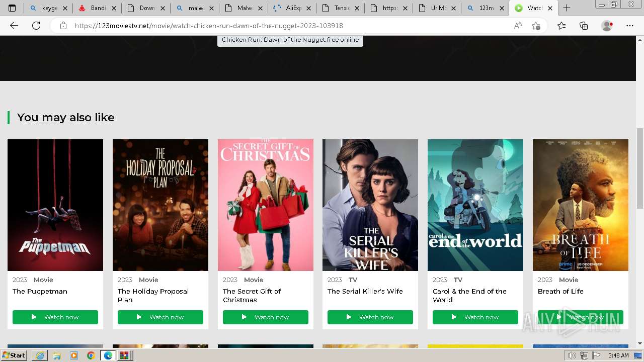Open the Breath of Life poster
Viewport: 644px width, 362px height.
(x=581, y=205)
